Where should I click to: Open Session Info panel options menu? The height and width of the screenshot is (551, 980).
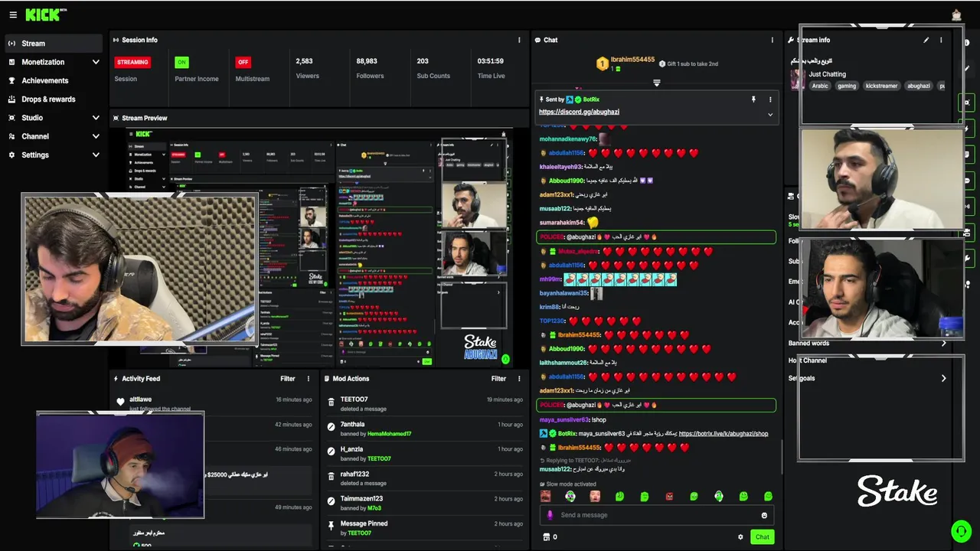tap(519, 40)
